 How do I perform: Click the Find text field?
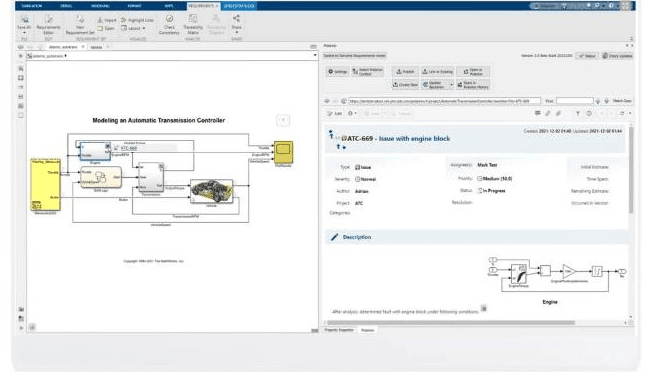coord(574,100)
